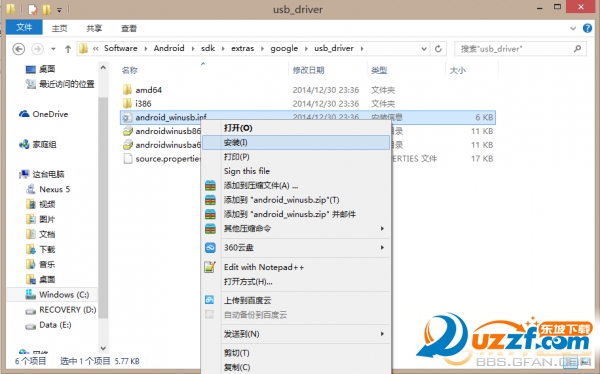Expand 发送到(N) submenu arrow
Image resolution: width=600 pixels, height=374 pixels.
382,334
